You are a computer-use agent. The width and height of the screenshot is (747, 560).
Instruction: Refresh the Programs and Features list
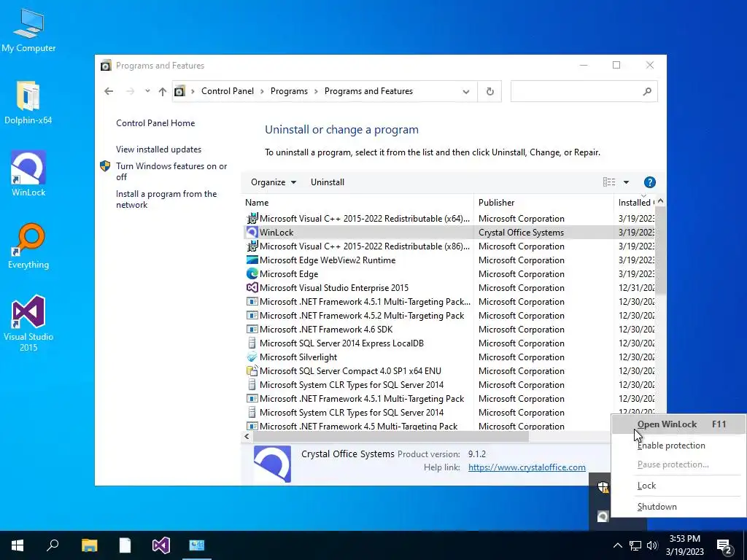[x=489, y=91]
